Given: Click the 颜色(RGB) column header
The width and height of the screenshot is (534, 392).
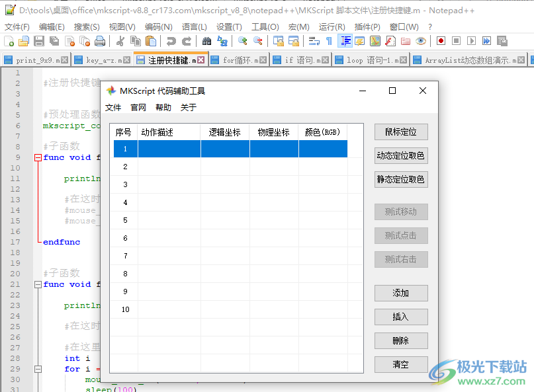Looking at the screenshot, I should pos(323,132).
